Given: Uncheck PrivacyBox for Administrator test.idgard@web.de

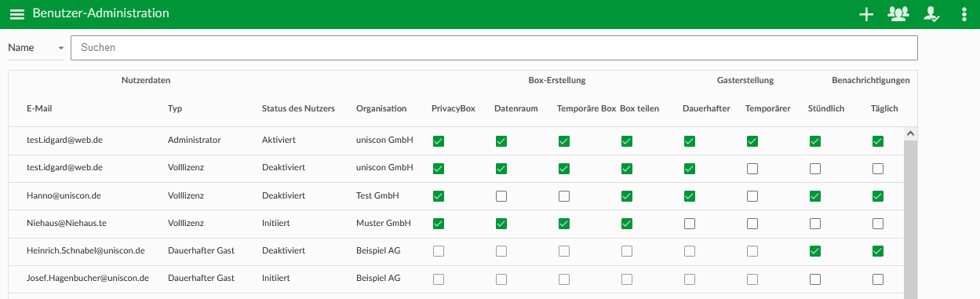Looking at the screenshot, I should [438, 141].
